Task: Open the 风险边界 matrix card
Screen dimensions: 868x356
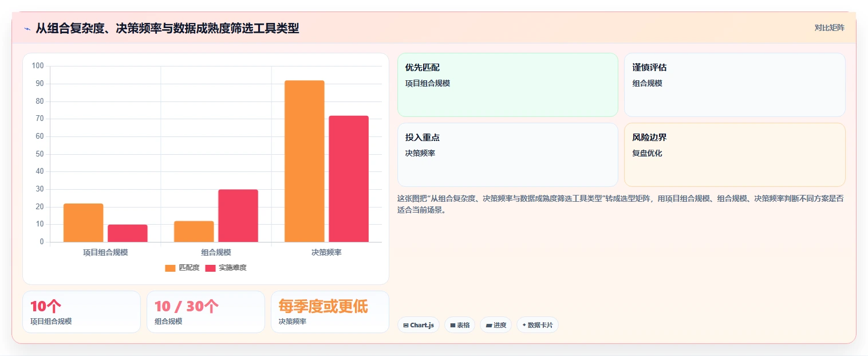Action: [735, 155]
